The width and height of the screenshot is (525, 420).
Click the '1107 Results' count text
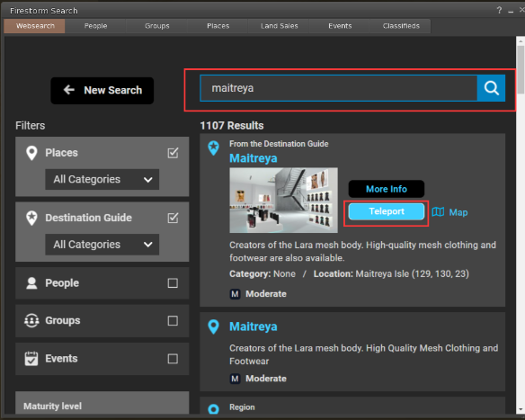coord(232,126)
